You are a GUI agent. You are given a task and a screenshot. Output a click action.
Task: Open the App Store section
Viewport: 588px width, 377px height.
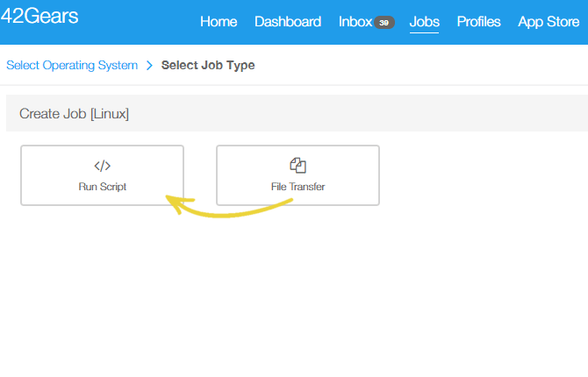tap(549, 22)
